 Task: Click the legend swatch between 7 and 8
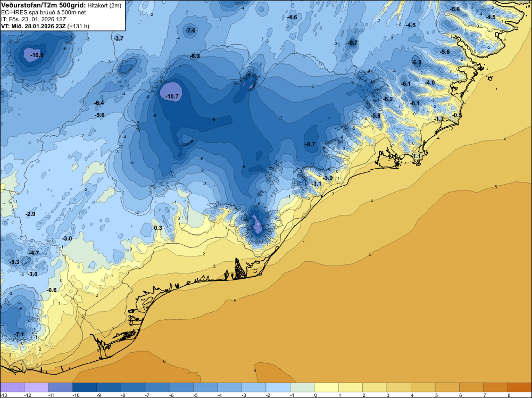tap(495, 387)
